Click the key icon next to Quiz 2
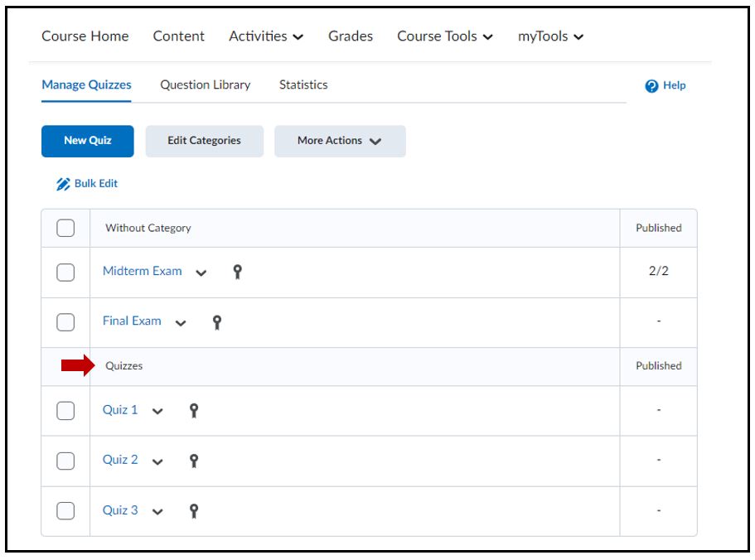 [x=194, y=461]
